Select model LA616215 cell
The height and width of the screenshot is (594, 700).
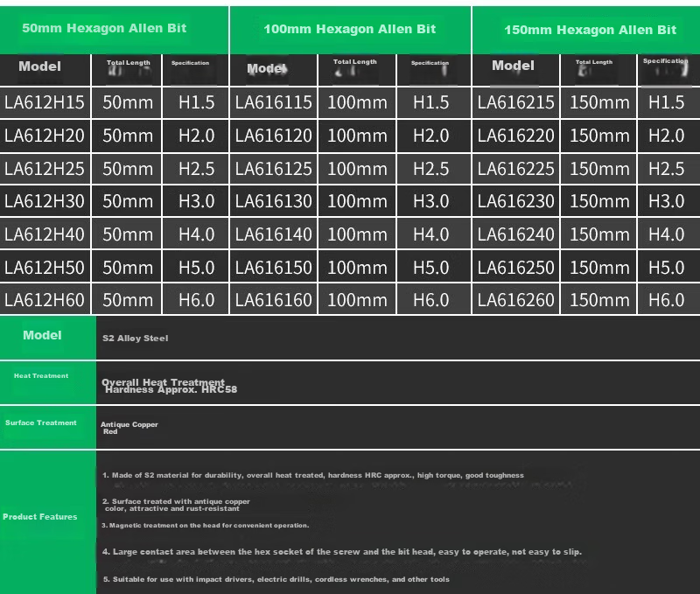click(515, 102)
